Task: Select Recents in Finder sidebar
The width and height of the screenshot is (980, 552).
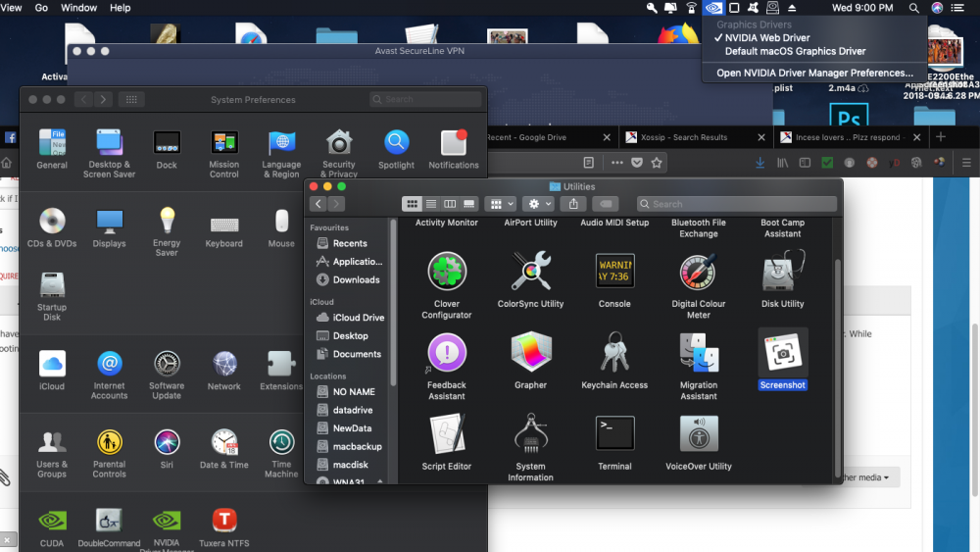Action: [350, 243]
